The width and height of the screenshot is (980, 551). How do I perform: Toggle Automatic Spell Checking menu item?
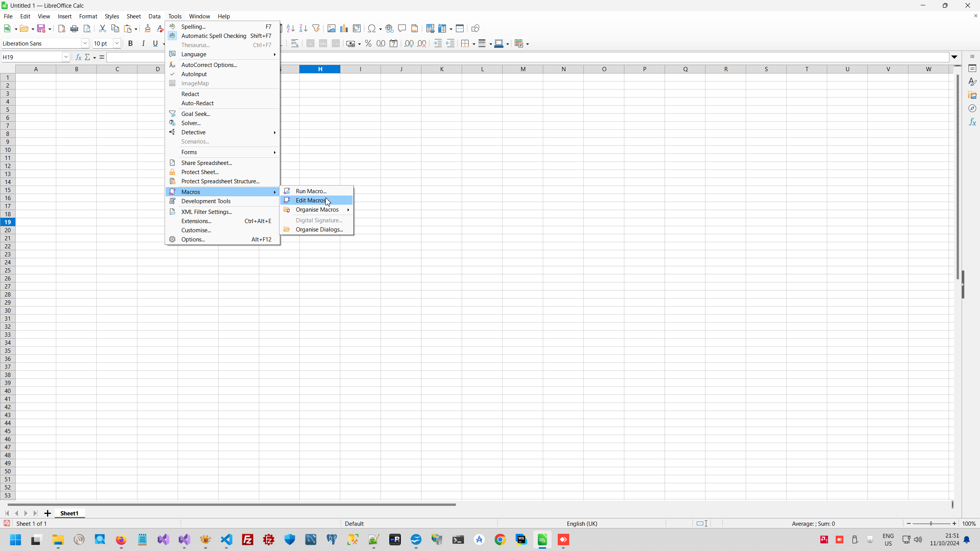[214, 36]
